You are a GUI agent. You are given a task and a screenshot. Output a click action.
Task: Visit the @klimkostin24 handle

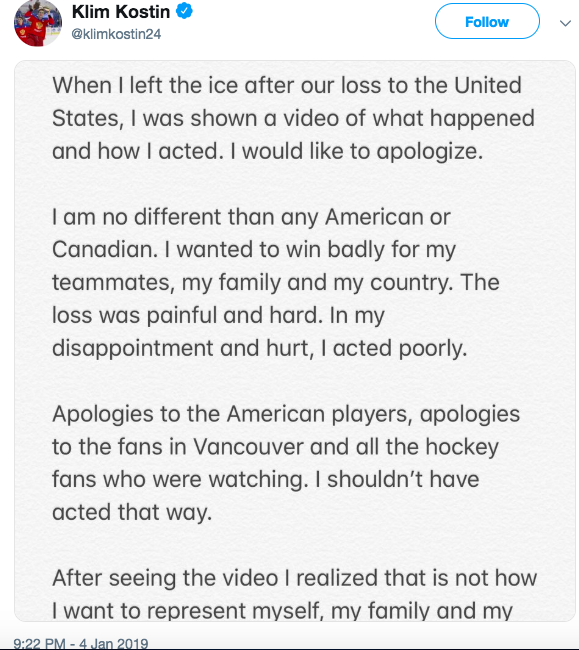pos(116,34)
